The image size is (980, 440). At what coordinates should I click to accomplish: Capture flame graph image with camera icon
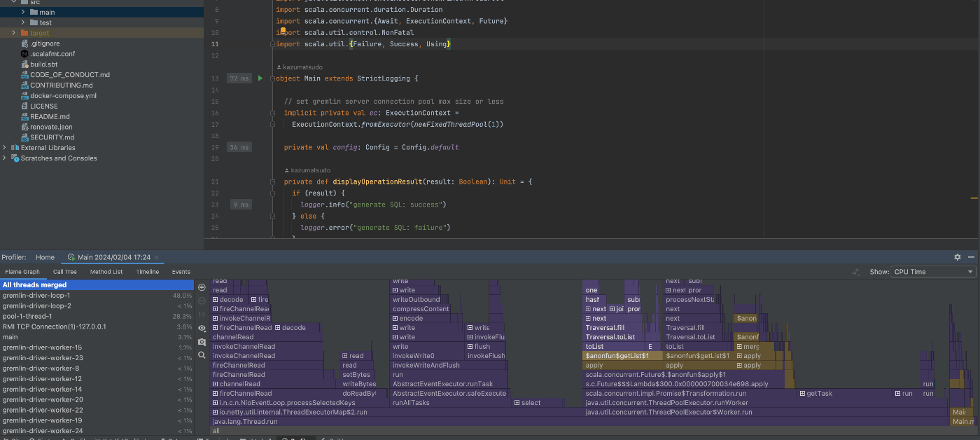202,342
